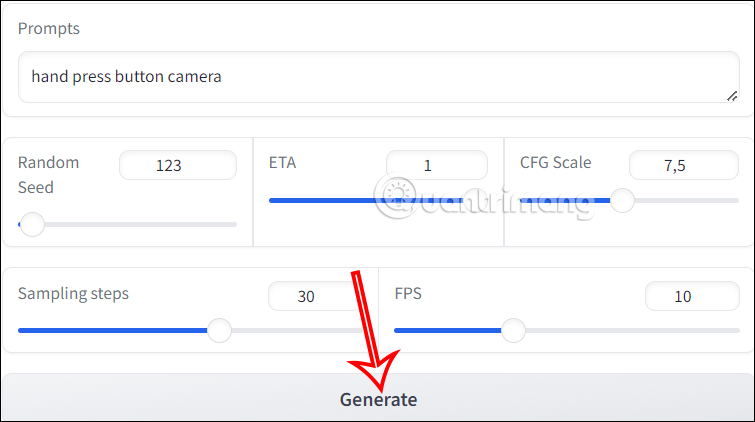The width and height of the screenshot is (755, 422).
Task: Click the CFG Scale slider handle
Action: point(622,201)
